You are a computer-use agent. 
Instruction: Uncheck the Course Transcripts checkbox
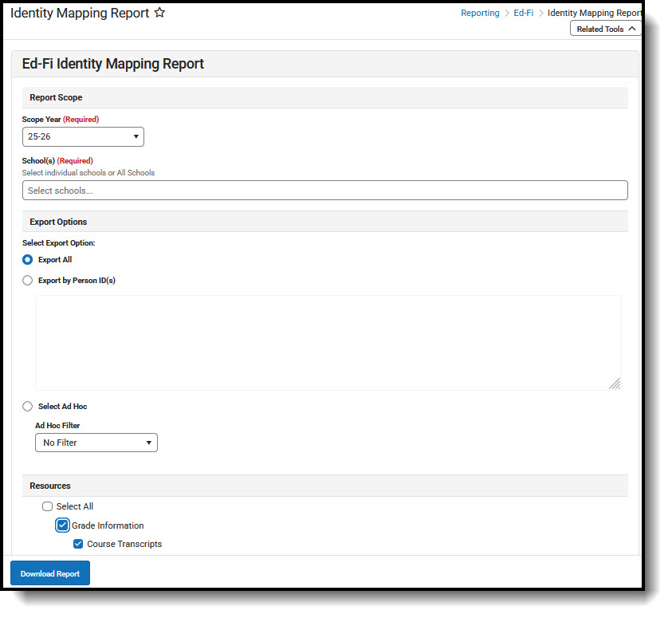[78, 544]
